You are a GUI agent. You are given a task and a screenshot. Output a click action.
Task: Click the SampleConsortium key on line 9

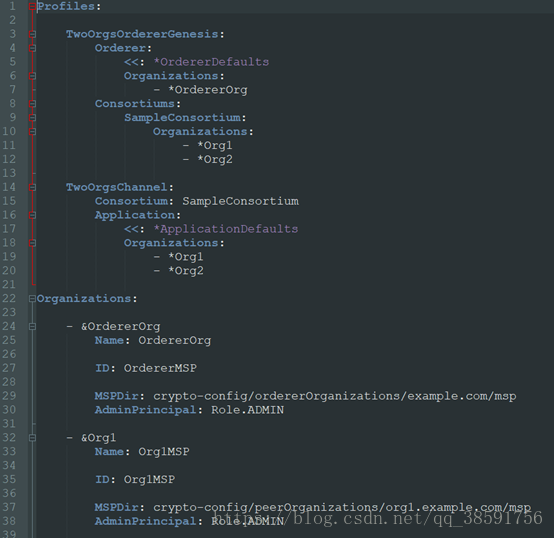[x=182, y=118]
